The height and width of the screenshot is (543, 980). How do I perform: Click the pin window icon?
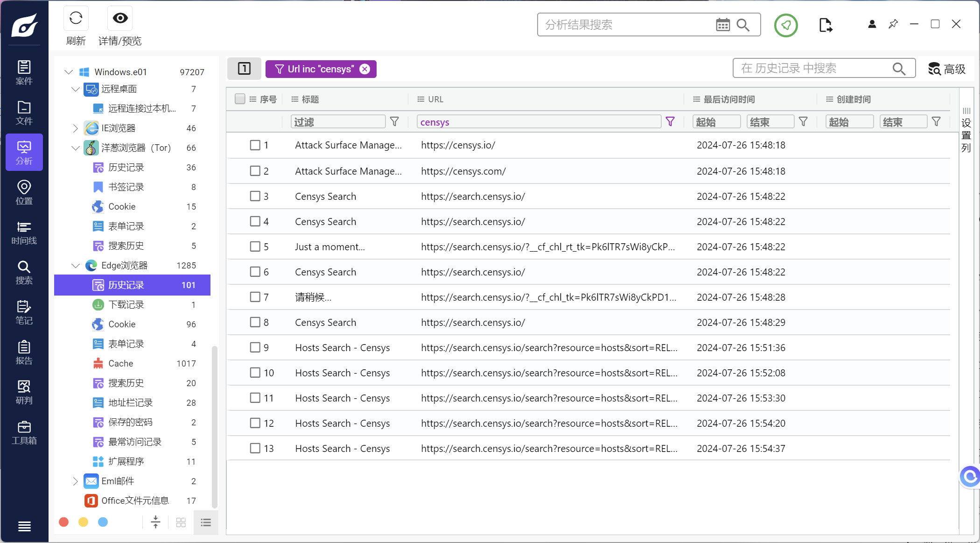(893, 24)
